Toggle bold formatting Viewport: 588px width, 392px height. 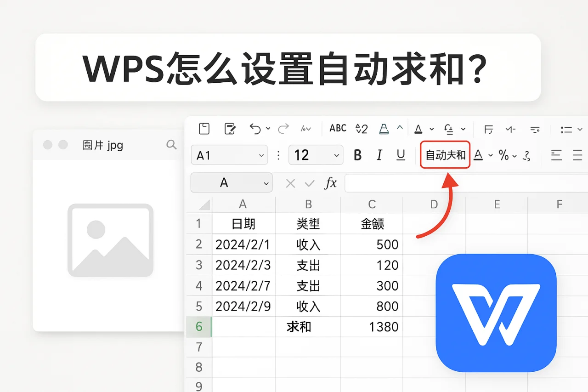pyautogui.click(x=357, y=155)
